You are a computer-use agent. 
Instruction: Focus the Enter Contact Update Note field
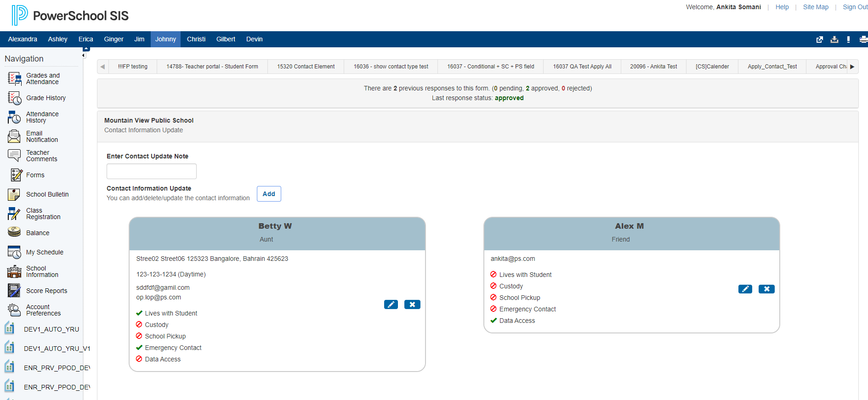coord(151,171)
